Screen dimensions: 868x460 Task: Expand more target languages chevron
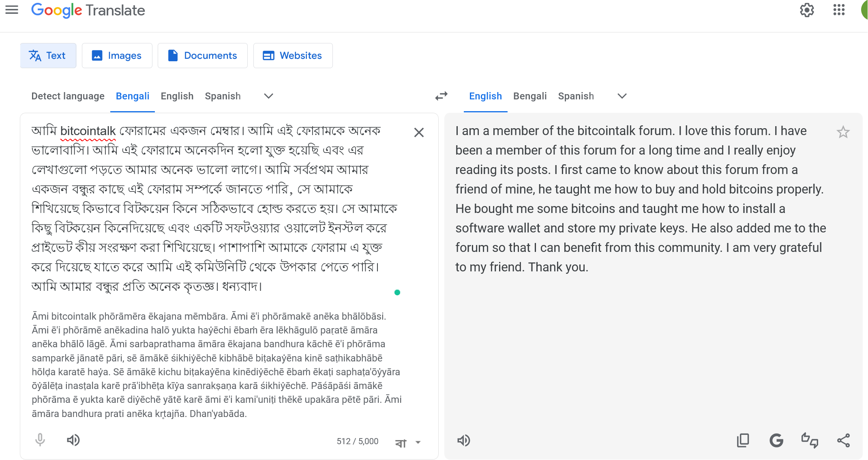coord(622,96)
